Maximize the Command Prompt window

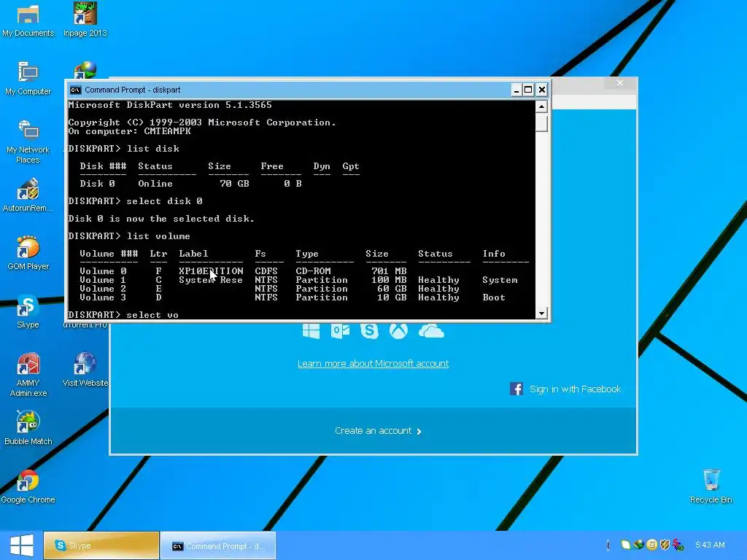tap(528, 90)
